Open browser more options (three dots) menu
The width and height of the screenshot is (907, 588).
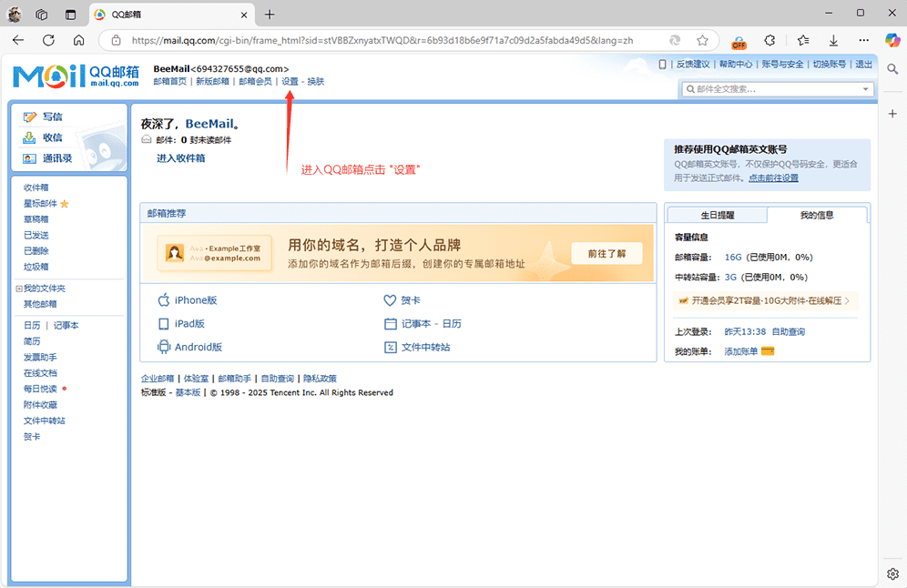[863, 40]
